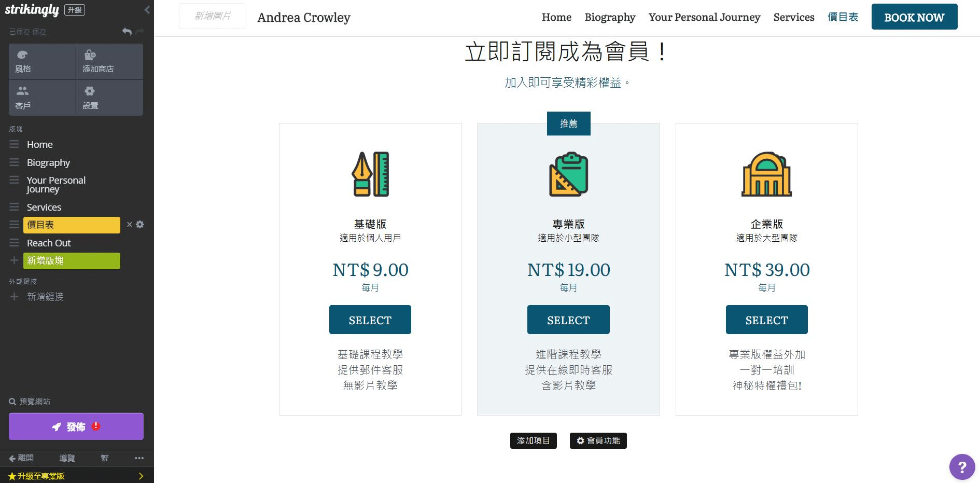Delete the 價目表 section with X icon
Screen dimensions: 980x483
(x=130, y=225)
